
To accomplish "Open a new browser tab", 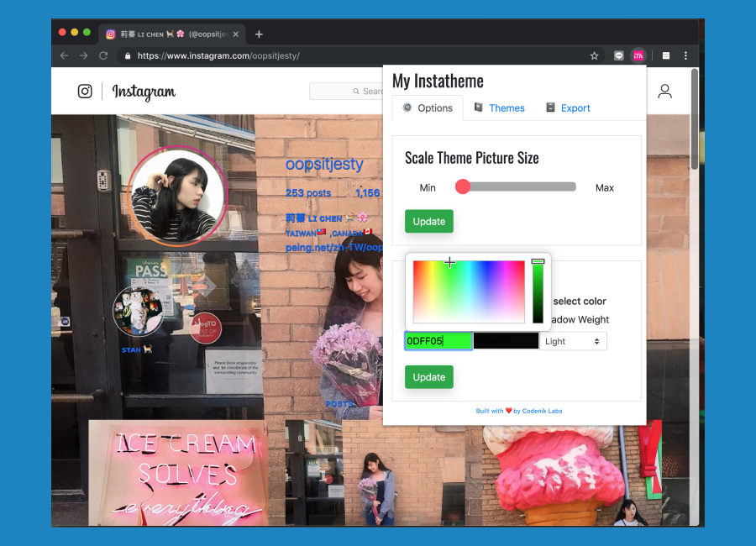I will pos(259,34).
